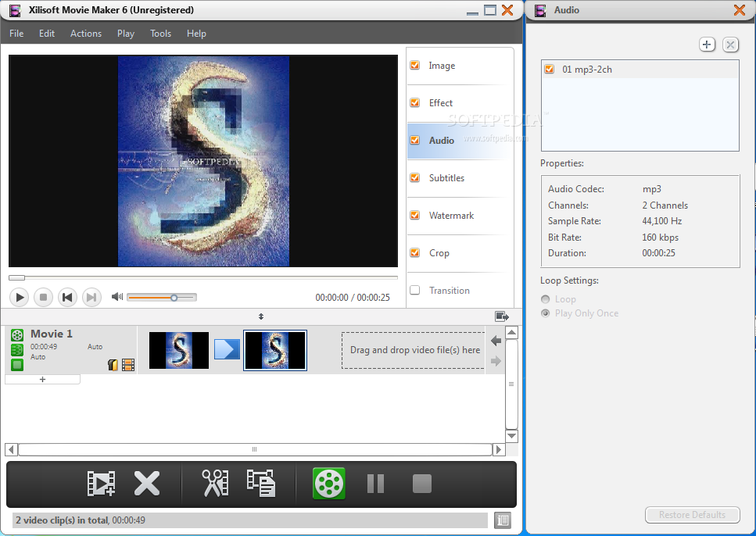
Task: Click the Movie 1 orange filmstrip icon
Action: tap(128, 365)
